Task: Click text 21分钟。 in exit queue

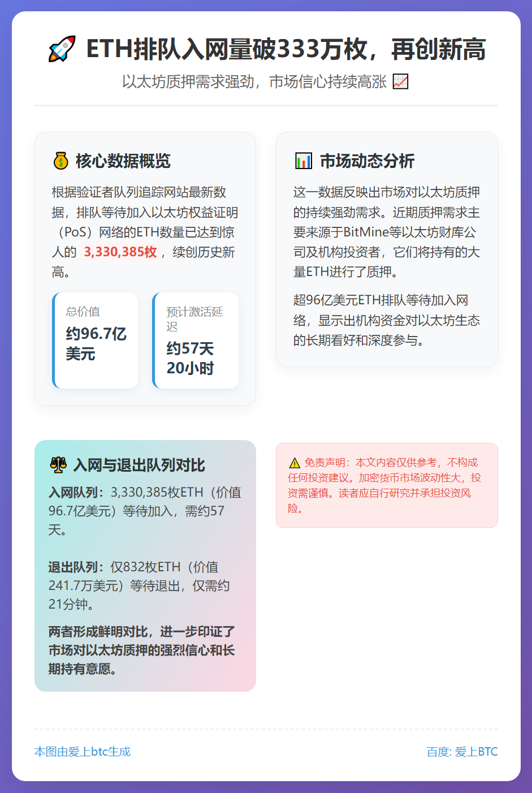Action: tap(71, 605)
